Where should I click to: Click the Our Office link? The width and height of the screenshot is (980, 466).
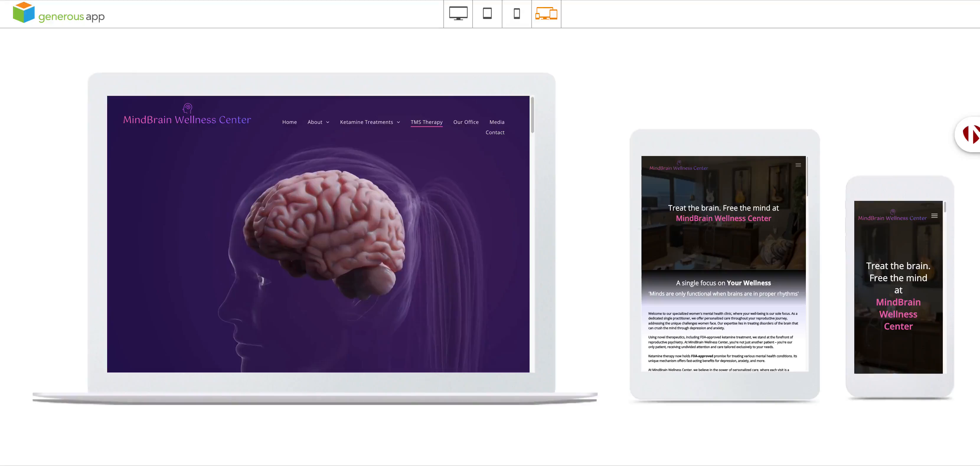(466, 122)
